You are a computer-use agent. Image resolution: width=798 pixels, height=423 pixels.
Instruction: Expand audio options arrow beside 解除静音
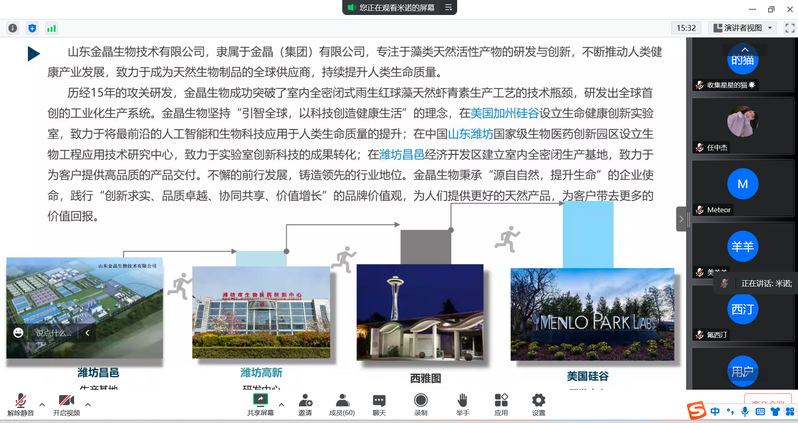42,405
